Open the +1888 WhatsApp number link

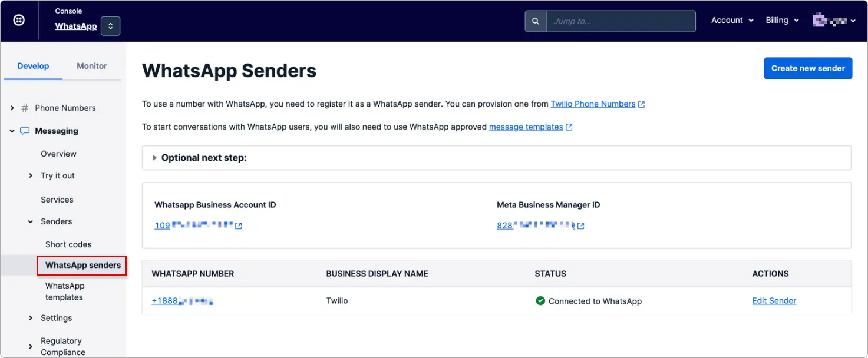tap(182, 301)
